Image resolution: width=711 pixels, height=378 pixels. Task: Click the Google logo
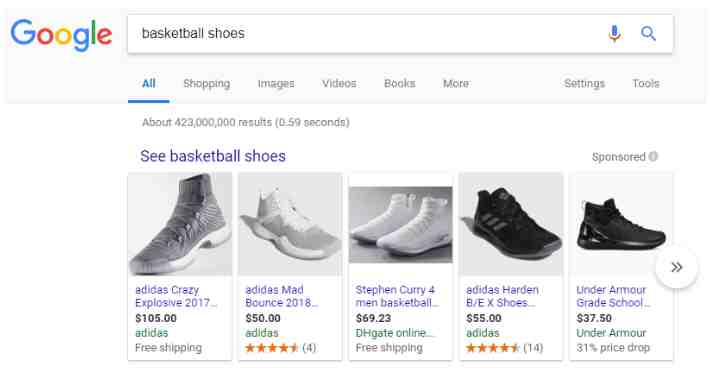[x=61, y=34]
